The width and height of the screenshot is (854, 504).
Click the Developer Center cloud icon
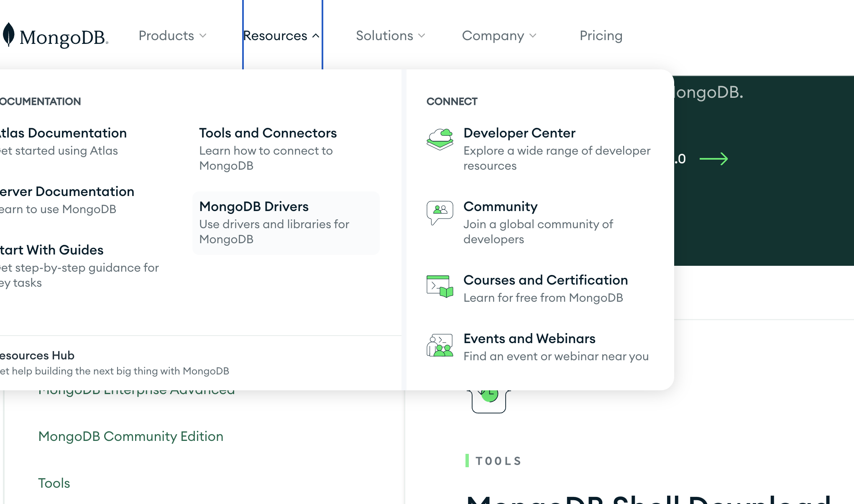point(440,139)
